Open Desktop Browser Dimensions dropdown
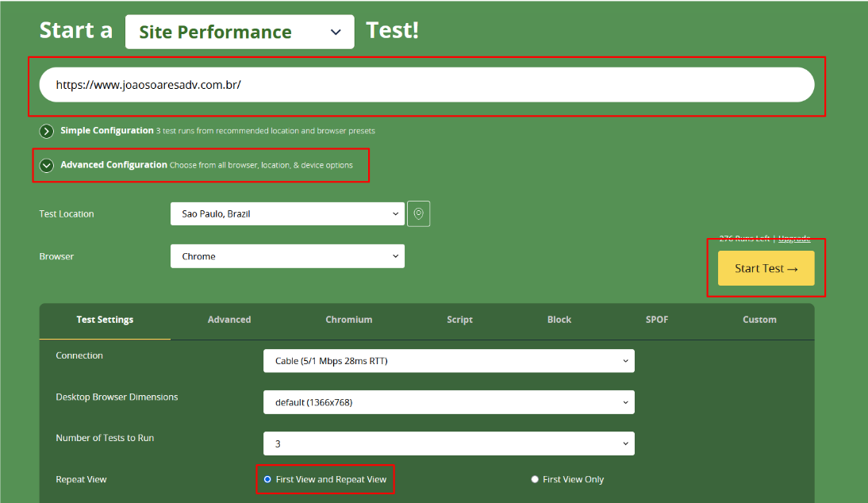The width and height of the screenshot is (868, 503). point(448,402)
